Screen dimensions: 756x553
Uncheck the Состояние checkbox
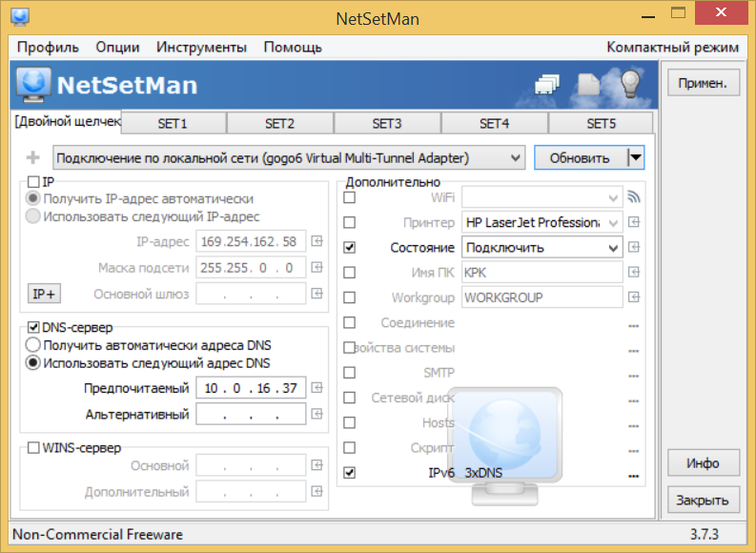(350, 248)
